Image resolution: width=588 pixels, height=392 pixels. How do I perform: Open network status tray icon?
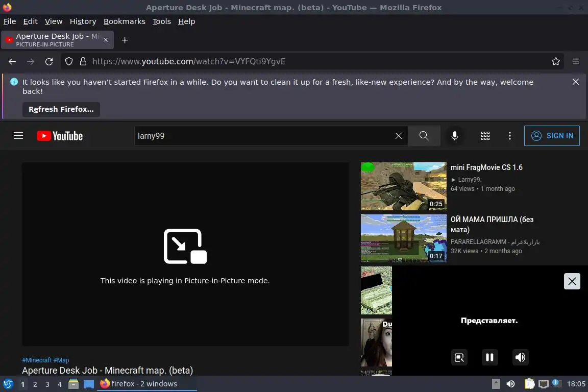pos(544,384)
